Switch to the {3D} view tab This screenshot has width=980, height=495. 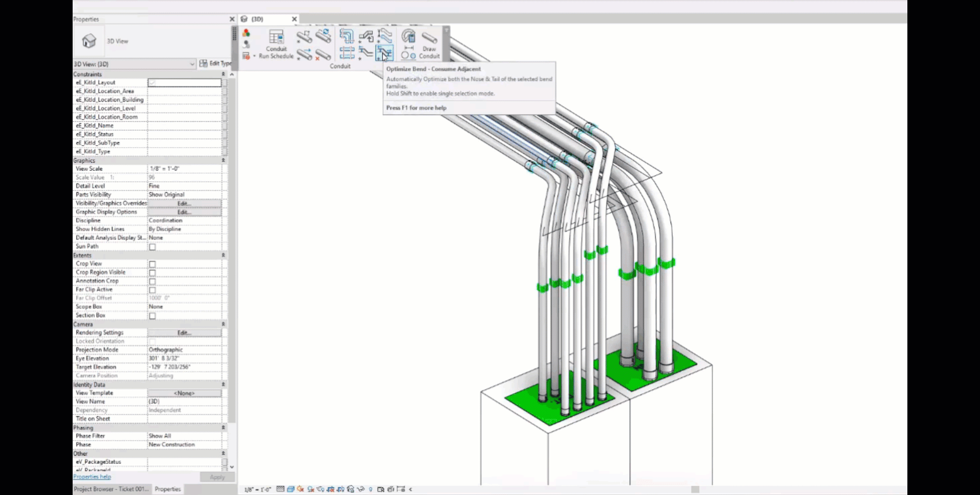(257, 19)
